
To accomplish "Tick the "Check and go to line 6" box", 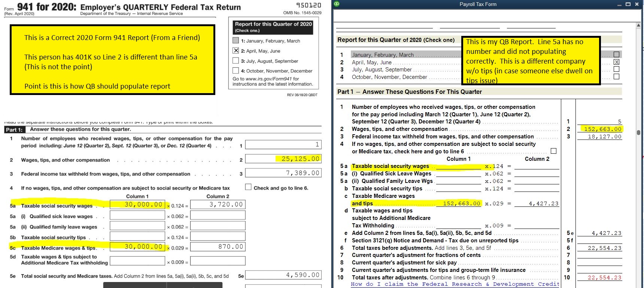I will coord(248,187).
